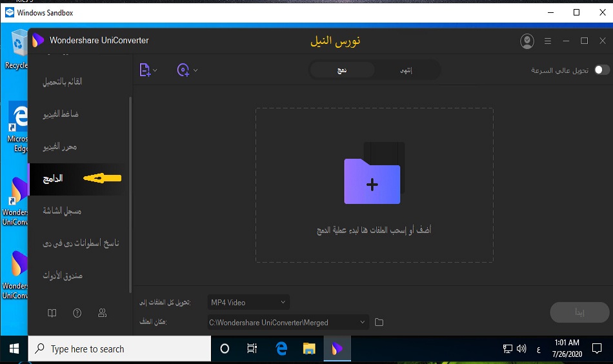
Task: Open the user account profile icon
Action: click(x=527, y=41)
